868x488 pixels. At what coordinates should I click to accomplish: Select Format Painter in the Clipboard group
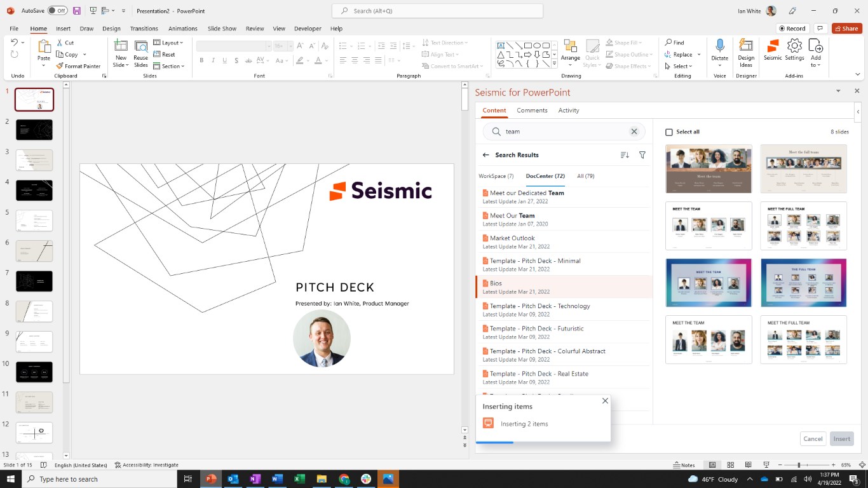(x=78, y=66)
